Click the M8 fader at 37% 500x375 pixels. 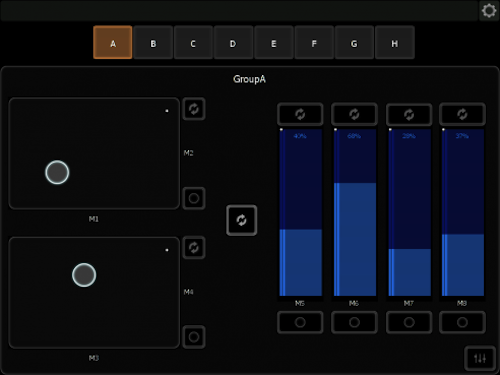463,212
